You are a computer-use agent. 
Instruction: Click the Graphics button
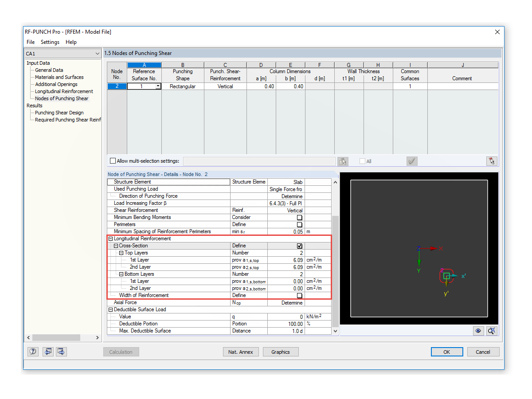point(281,352)
